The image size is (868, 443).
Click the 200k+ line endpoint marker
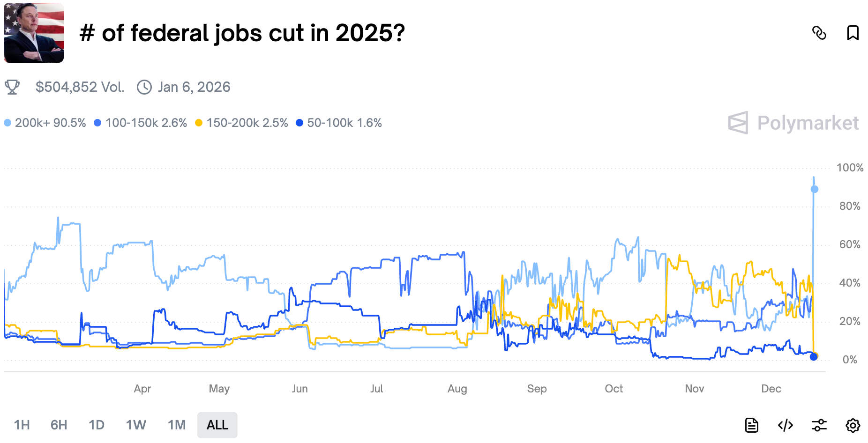815,189
